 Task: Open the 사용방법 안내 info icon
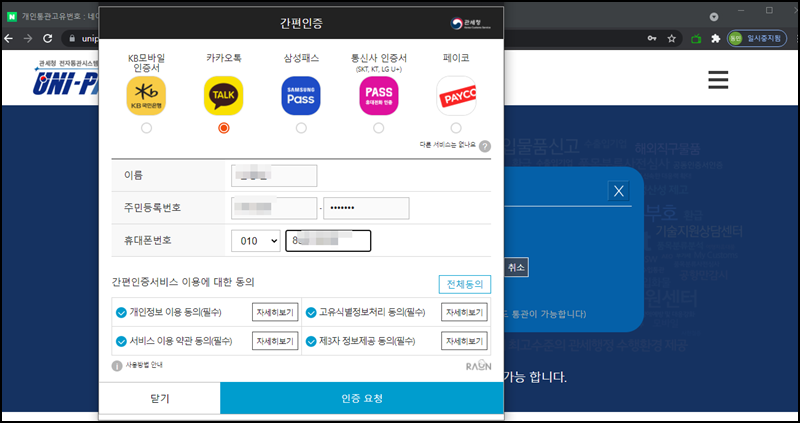coord(117,366)
